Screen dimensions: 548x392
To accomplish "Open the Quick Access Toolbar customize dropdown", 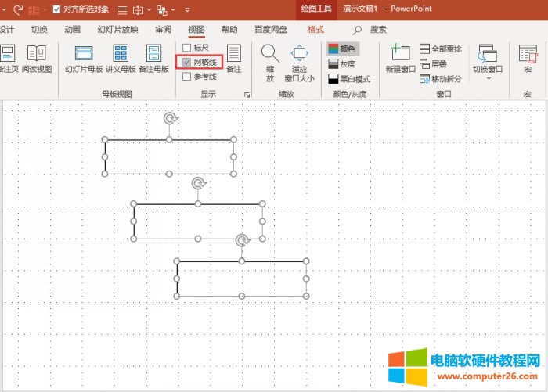I will (x=186, y=10).
